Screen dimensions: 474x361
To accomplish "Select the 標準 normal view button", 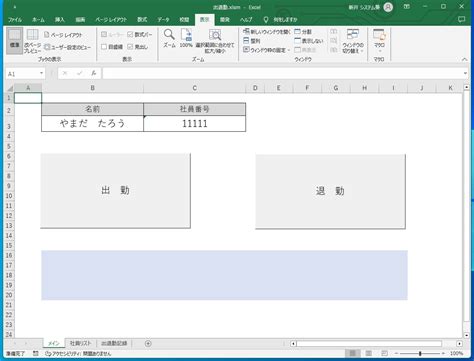I will 14,41.
